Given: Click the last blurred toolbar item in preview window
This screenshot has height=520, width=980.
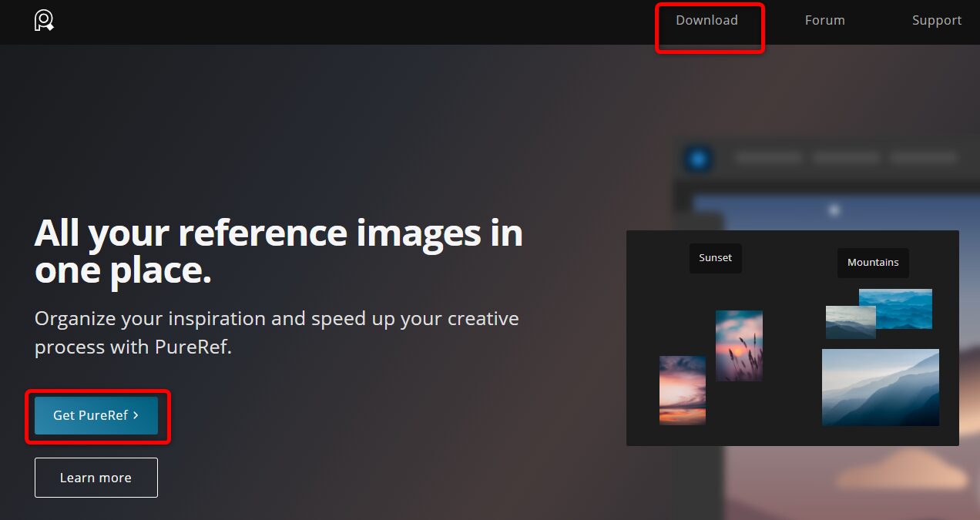Looking at the screenshot, I should pos(922,158).
